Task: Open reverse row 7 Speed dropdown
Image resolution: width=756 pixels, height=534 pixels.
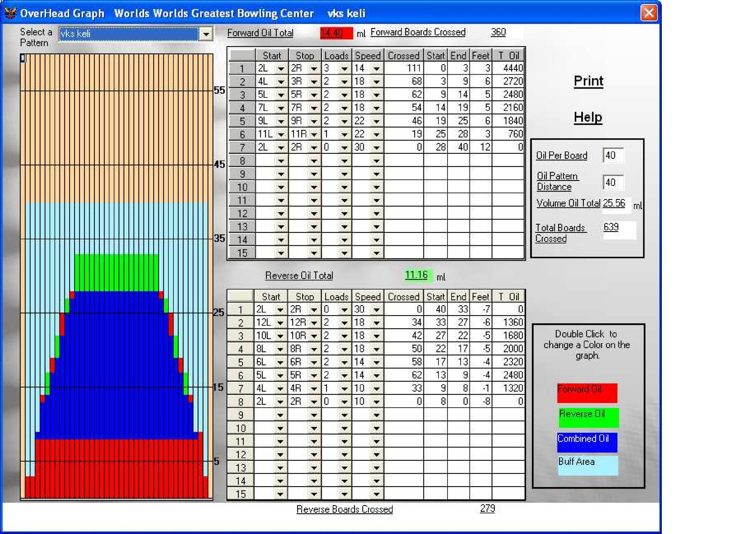Action: [x=376, y=388]
